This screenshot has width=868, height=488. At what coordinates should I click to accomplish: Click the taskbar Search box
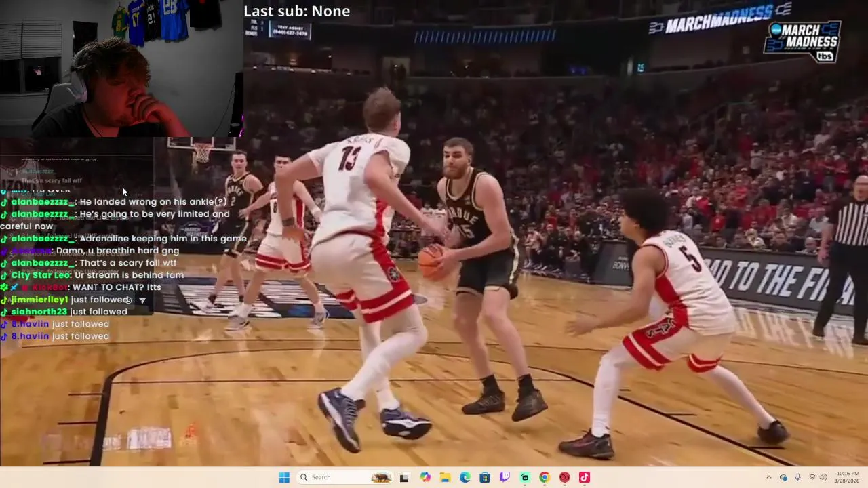click(346, 477)
